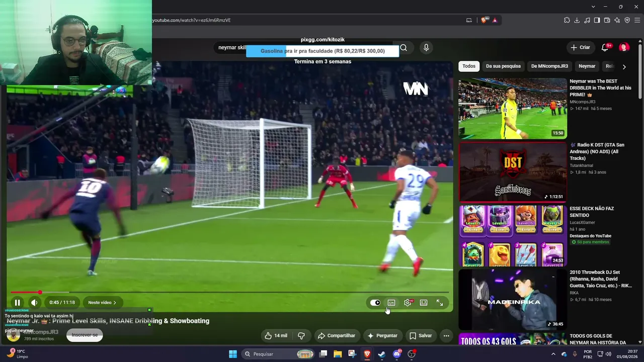The image size is (644, 362).
Task: Open the more actions menu below video
Action: tap(446, 336)
